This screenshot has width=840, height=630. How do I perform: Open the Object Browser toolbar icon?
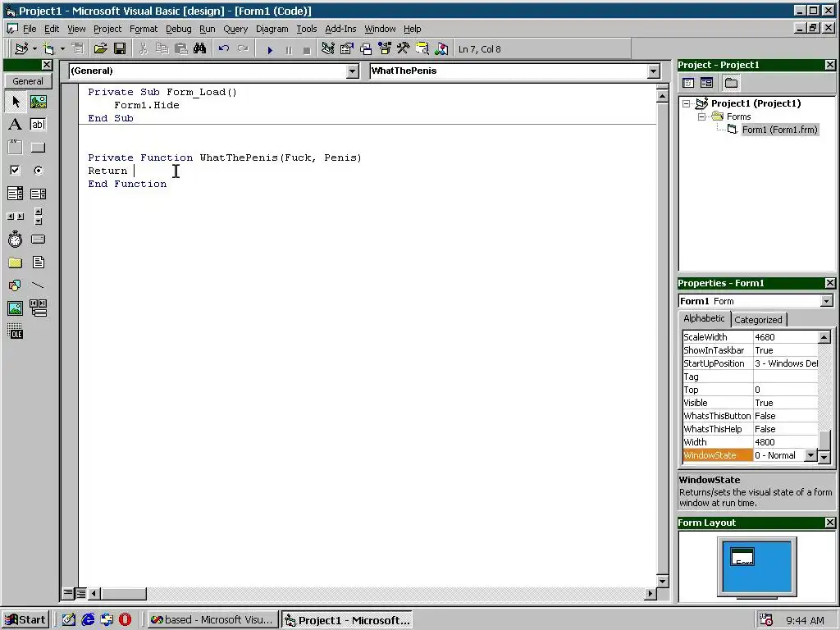[x=385, y=49]
